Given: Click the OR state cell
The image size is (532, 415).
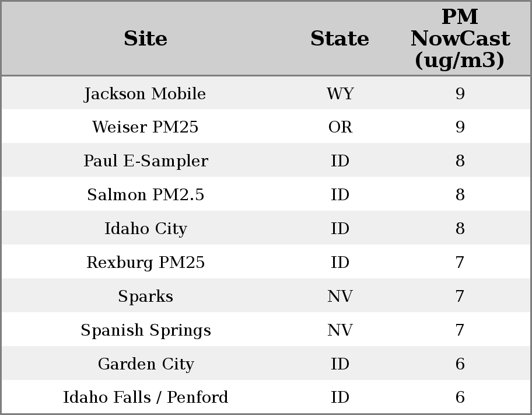Looking at the screenshot, I should (339, 127).
